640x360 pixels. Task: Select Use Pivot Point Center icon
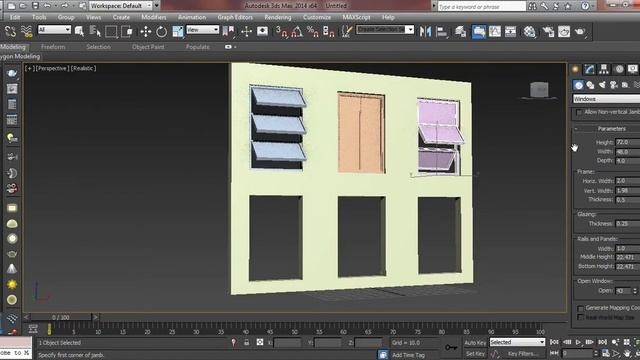[x=229, y=31]
